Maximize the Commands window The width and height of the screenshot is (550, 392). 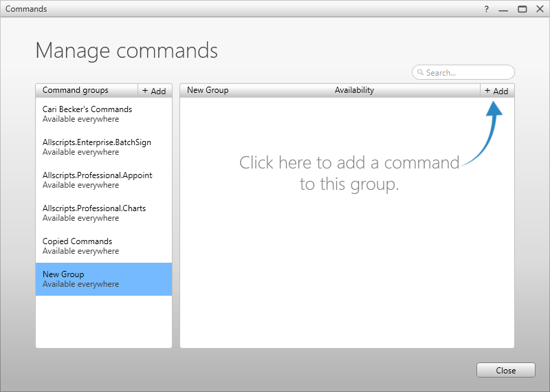[522, 9]
